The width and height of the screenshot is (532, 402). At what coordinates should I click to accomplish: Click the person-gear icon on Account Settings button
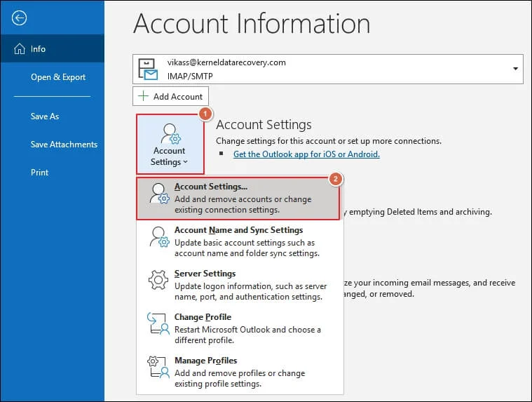(170, 134)
